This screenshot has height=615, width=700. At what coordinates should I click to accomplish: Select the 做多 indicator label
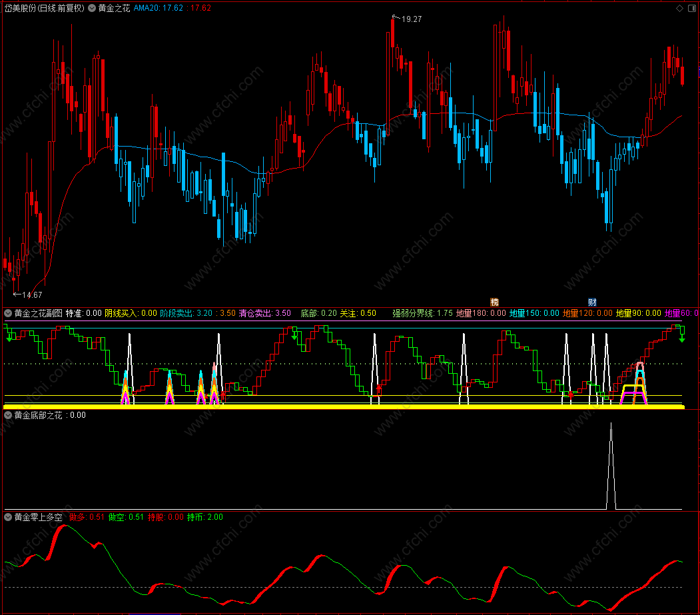point(78,517)
